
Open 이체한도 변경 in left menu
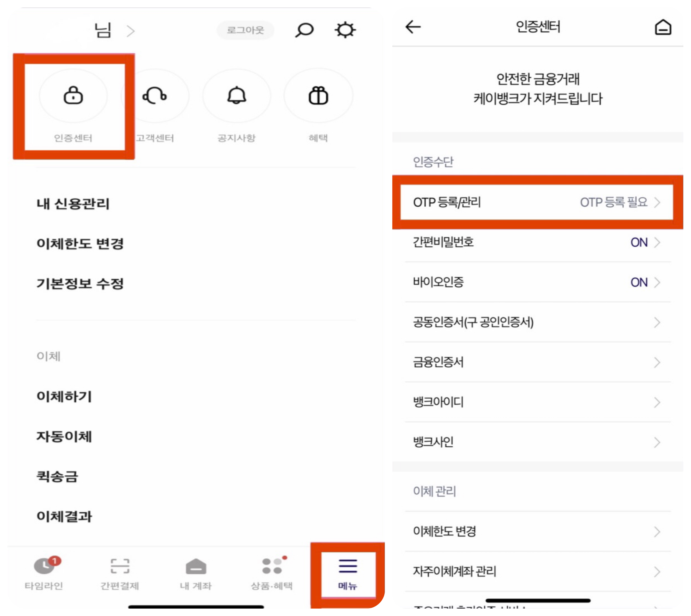click(x=80, y=244)
